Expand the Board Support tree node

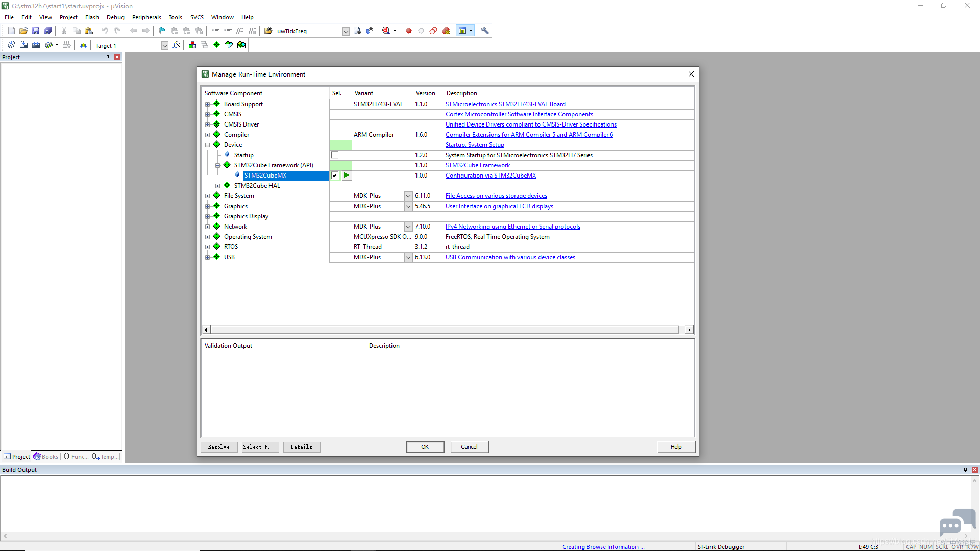click(208, 104)
